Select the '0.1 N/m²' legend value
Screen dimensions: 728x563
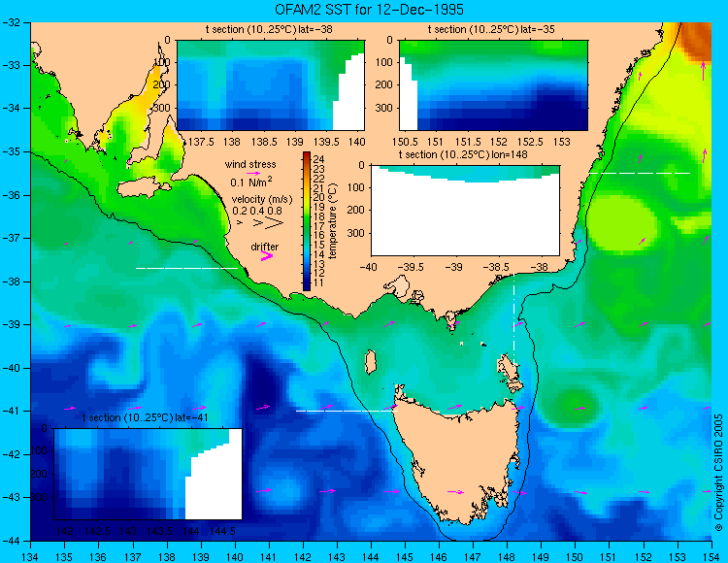coord(251,182)
